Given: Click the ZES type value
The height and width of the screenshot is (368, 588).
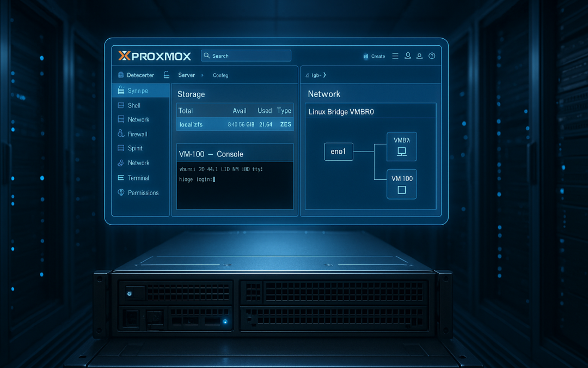Looking at the screenshot, I should [286, 125].
